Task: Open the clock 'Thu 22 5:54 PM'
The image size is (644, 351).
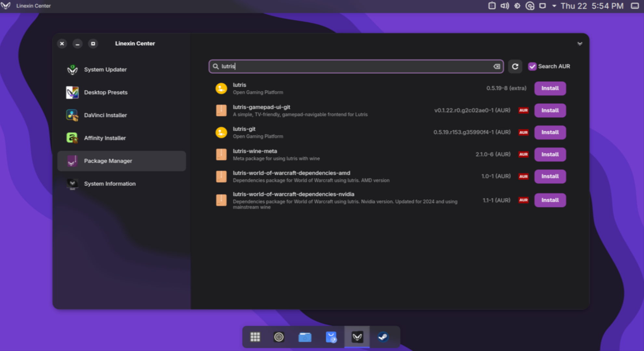Action: [x=592, y=6]
